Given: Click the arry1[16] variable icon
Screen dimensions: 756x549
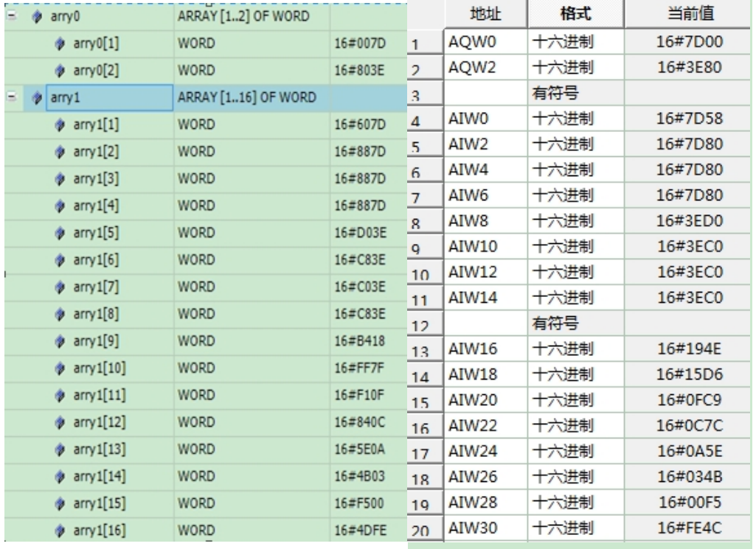Looking at the screenshot, I should [x=60, y=531].
